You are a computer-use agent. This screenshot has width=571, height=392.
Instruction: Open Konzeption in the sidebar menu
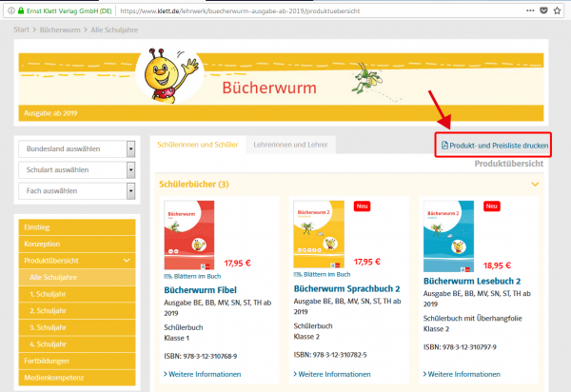coord(77,244)
